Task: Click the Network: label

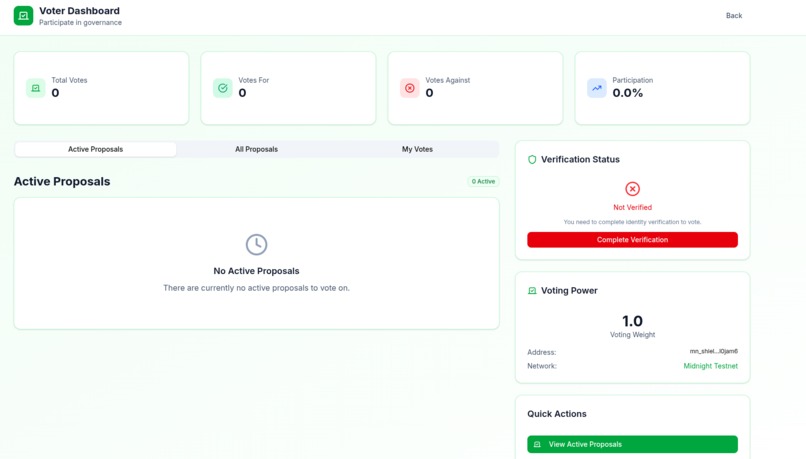Action: click(542, 366)
